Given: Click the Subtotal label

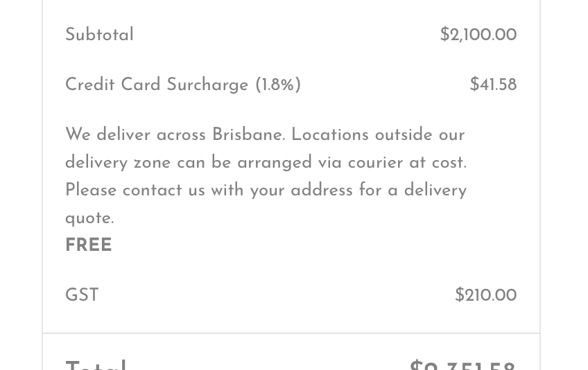Looking at the screenshot, I should point(99,35).
